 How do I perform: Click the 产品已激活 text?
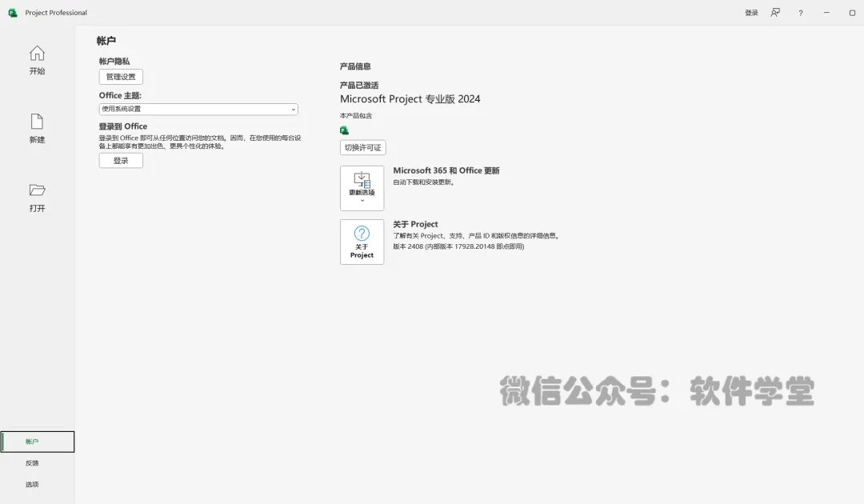pyautogui.click(x=359, y=86)
